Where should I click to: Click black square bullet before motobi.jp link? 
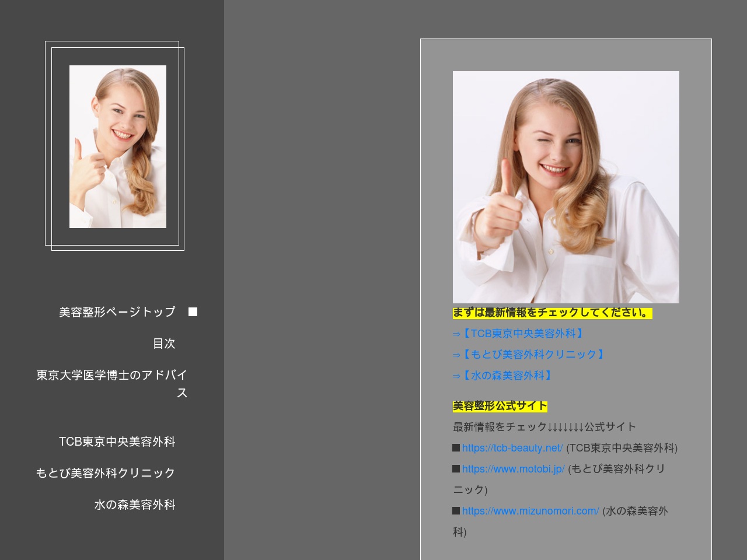(456, 468)
